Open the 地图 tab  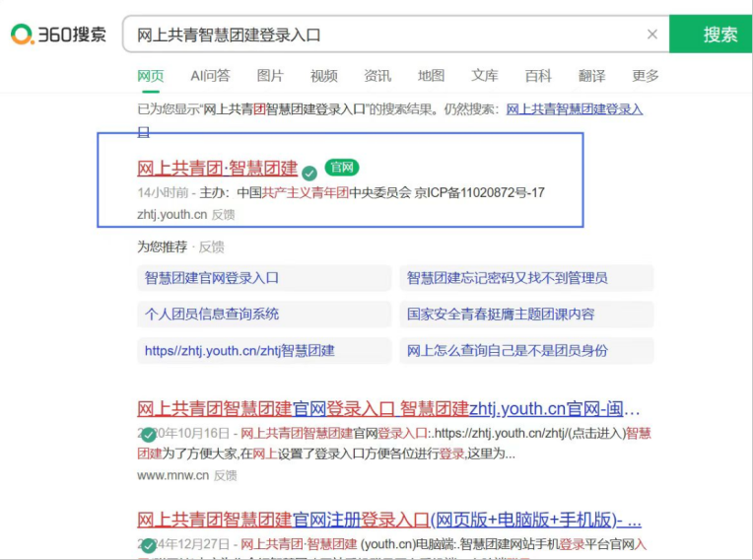[x=431, y=76]
